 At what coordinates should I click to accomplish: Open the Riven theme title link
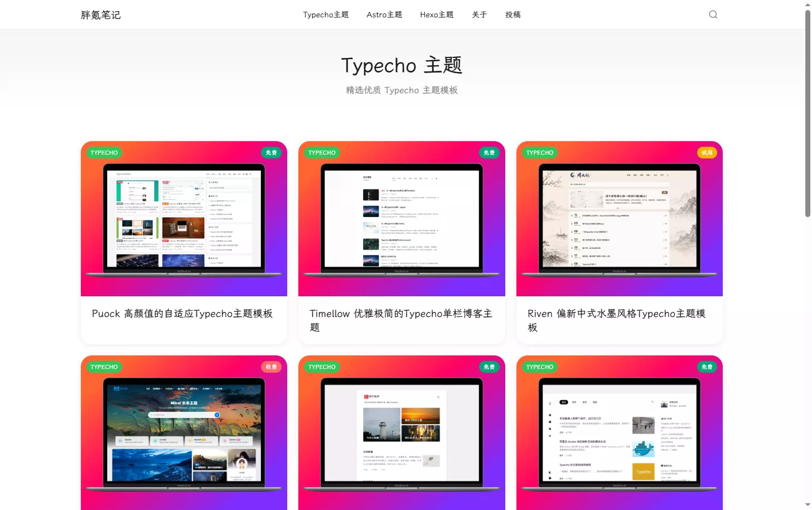(x=617, y=320)
